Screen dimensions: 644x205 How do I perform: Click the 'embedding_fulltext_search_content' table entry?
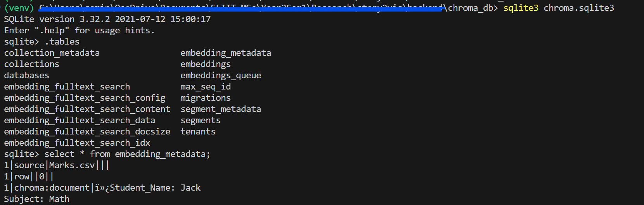[87, 109]
